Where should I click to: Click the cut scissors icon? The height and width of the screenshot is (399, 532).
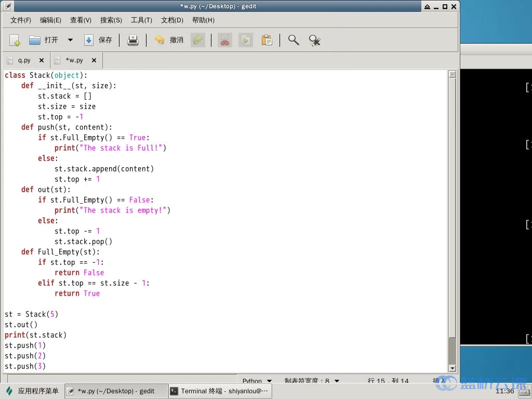coord(224,40)
